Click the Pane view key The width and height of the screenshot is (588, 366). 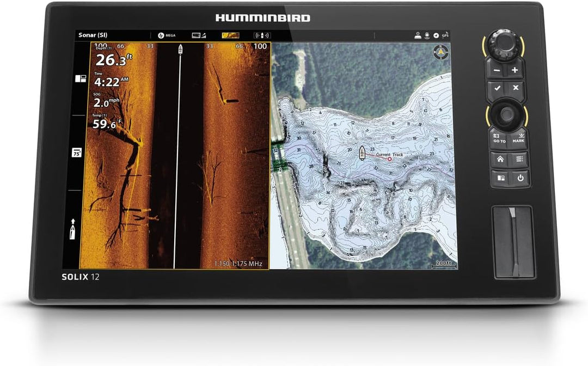click(x=501, y=178)
